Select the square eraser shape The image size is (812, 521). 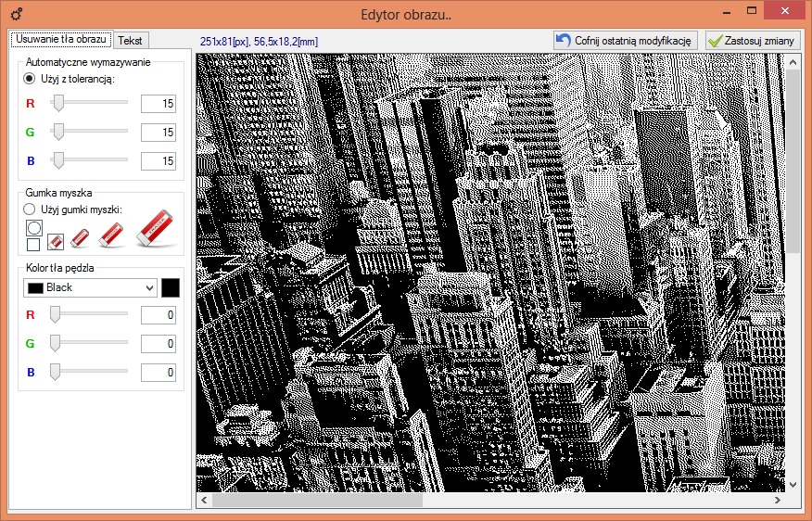coord(33,245)
